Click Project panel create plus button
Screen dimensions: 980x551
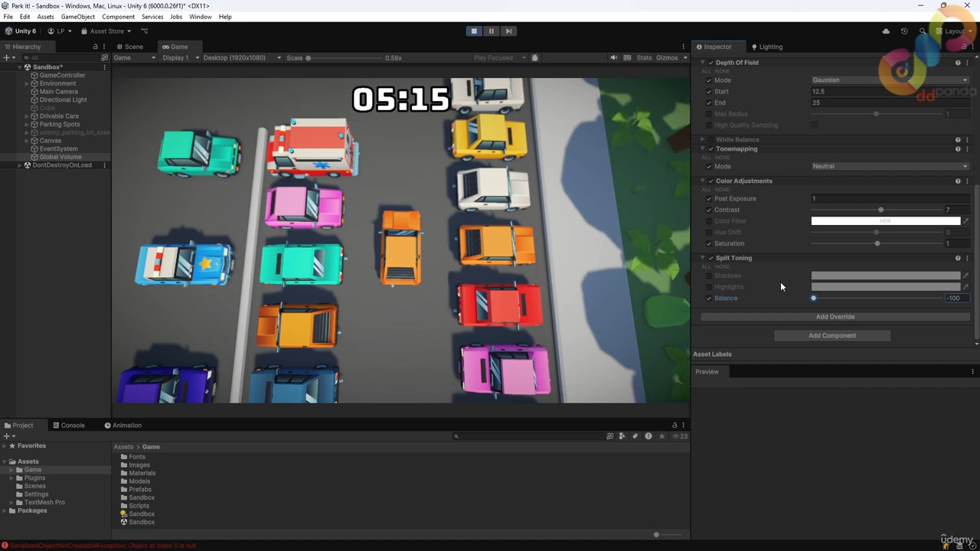7,436
